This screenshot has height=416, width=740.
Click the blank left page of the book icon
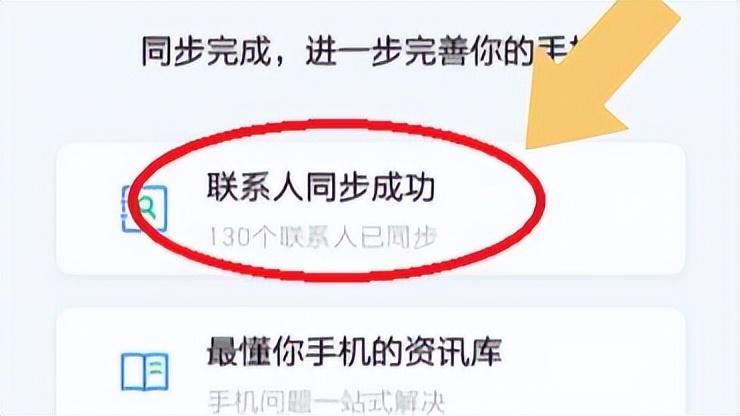click(x=133, y=371)
